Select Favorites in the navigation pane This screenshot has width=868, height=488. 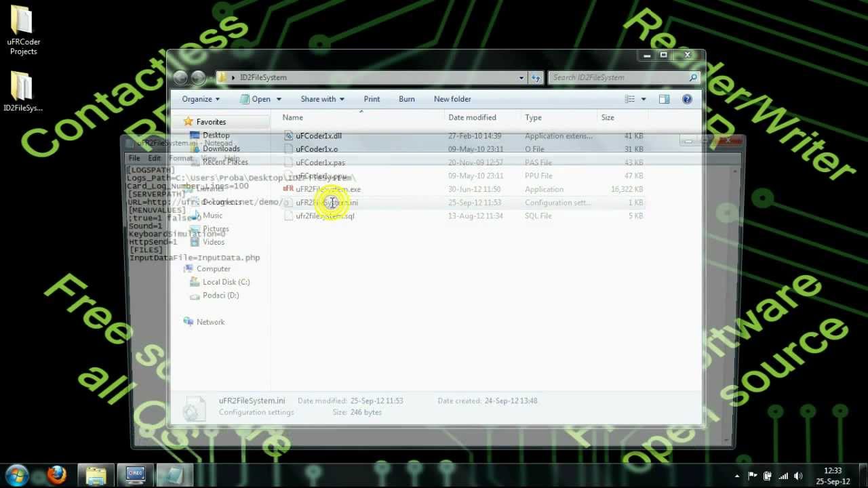211,122
